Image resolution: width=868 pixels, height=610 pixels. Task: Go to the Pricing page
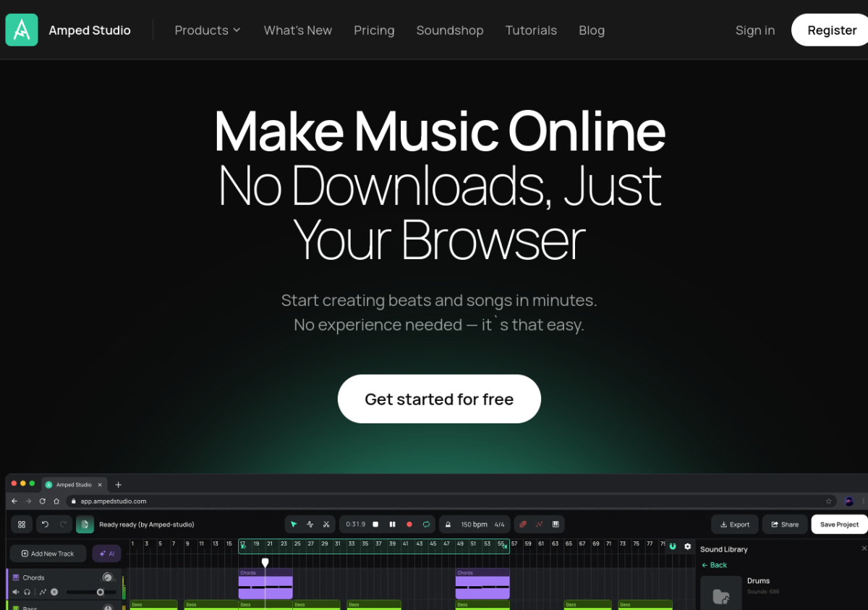pyautogui.click(x=374, y=30)
